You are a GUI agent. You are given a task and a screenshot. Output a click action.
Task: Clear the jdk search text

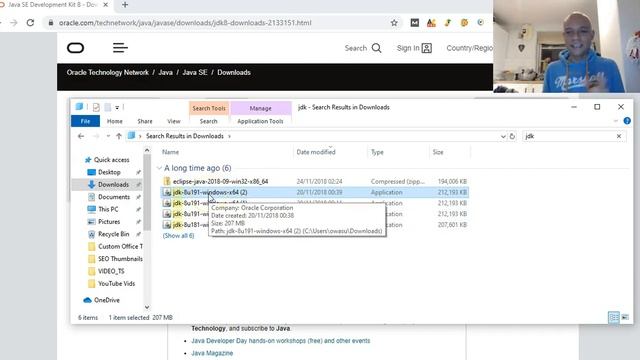point(619,136)
